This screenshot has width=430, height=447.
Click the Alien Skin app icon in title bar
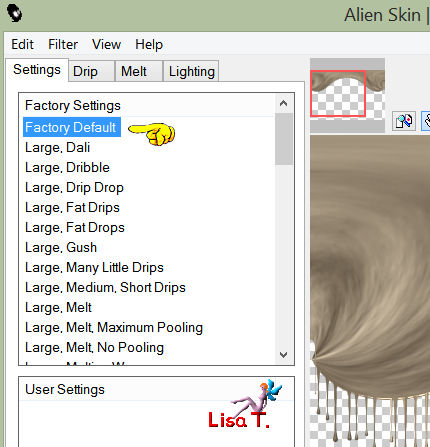14,13
